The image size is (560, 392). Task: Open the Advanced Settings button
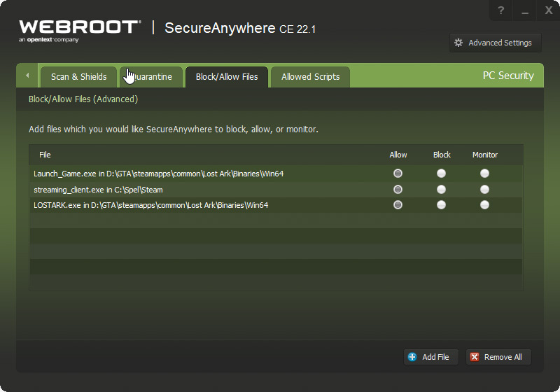pyautogui.click(x=496, y=43)
